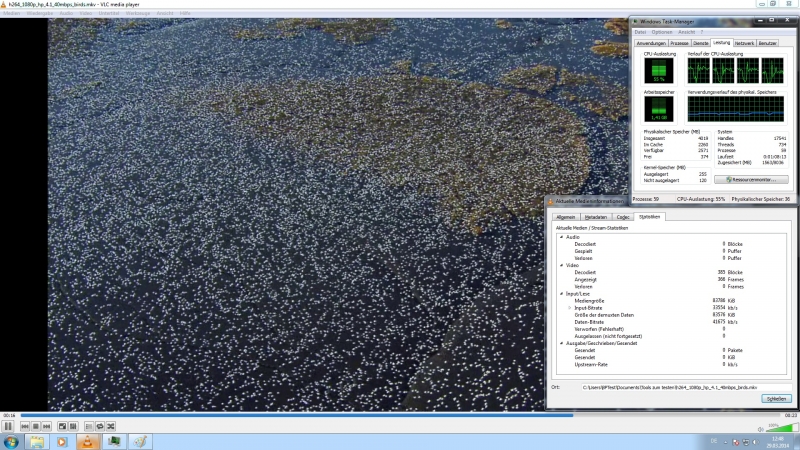Image resolution: width=800 pixels, height=450 pixels.
Task: Select the Statistiken tab in media info
Action: (649, 217)
